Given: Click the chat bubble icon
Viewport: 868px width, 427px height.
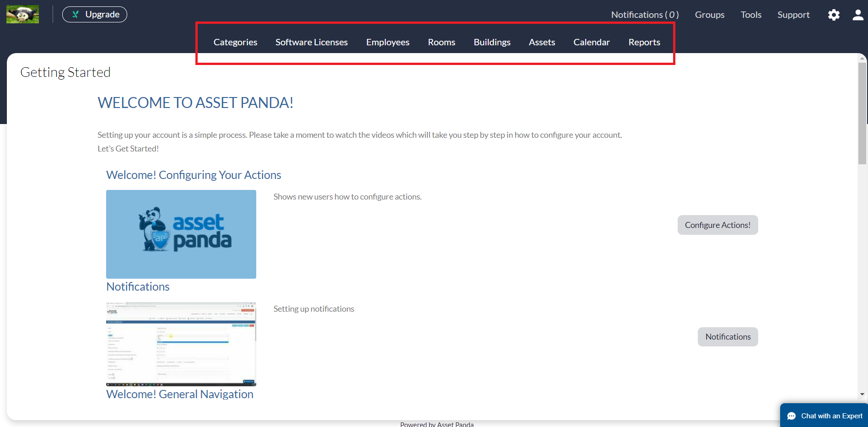Looking at the screenshot, I should pos(792,416).
